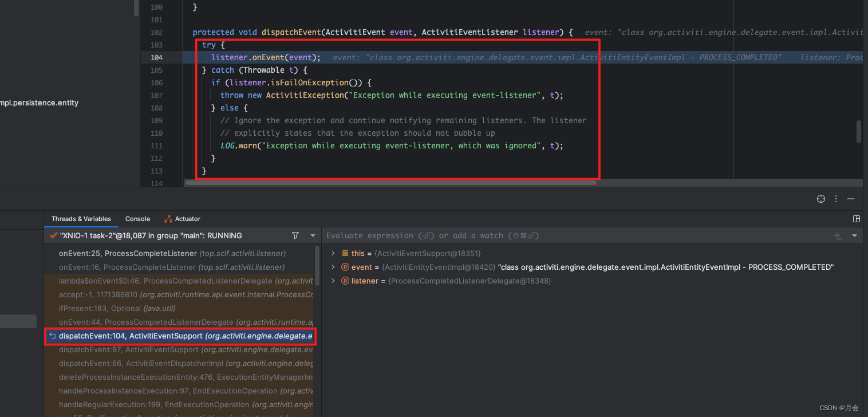Click the crosshair locate icon in debug header
868x417 pixels.
(821, 199)
